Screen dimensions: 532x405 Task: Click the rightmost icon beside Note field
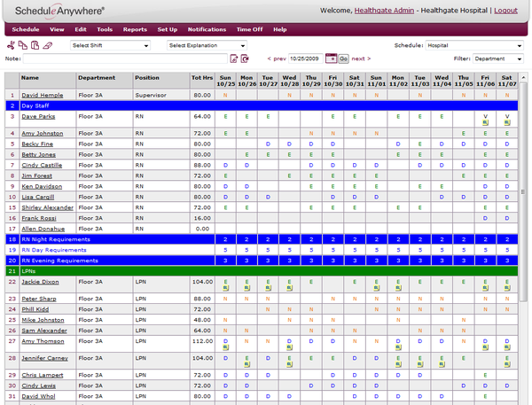[x=246, y=58]
